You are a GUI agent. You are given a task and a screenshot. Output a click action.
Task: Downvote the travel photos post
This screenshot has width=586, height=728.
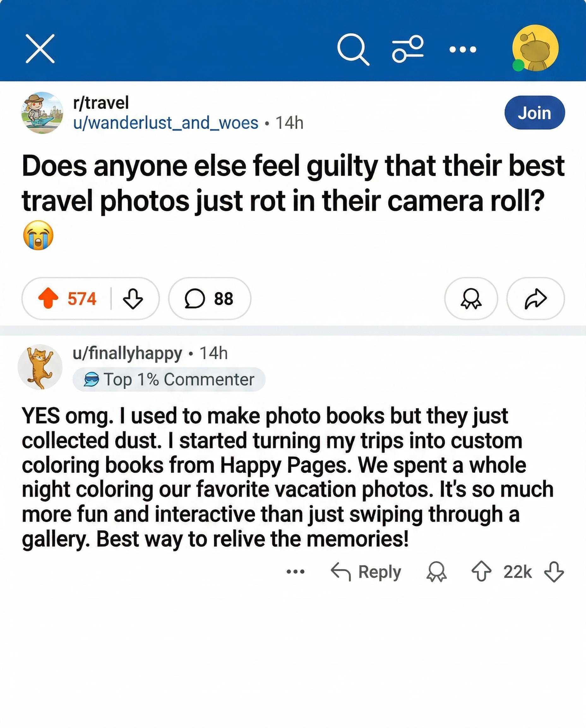tap(133, 298)
